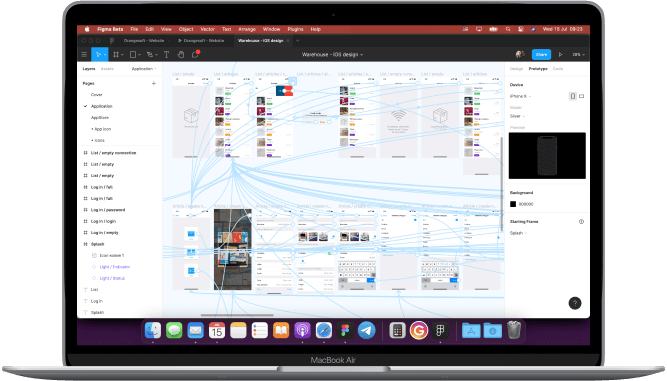Set device orientation to landscape
667x381 pixels.
(x=581, y=96)
